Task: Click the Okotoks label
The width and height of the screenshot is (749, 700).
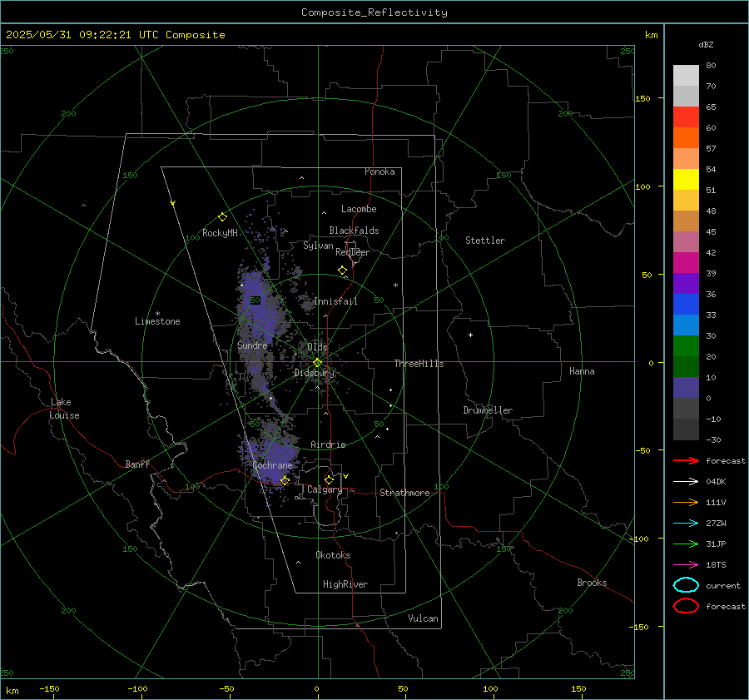Action: coord(333,555)
